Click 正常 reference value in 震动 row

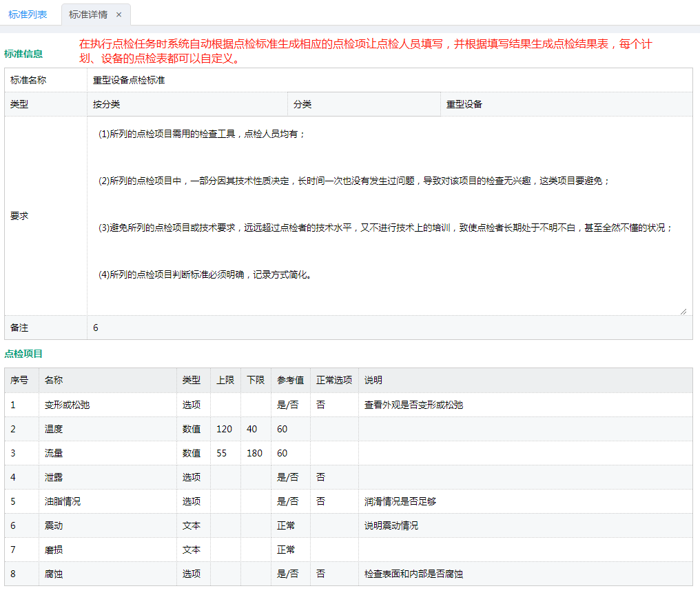(x=286, y=525)
